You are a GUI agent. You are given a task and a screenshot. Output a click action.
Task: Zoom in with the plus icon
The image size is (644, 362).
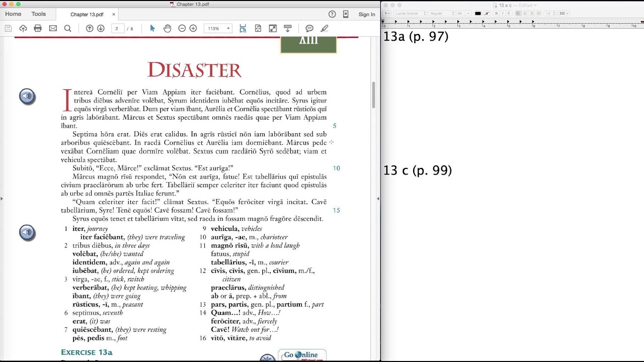pyautogui.click(x=193, y=29)
